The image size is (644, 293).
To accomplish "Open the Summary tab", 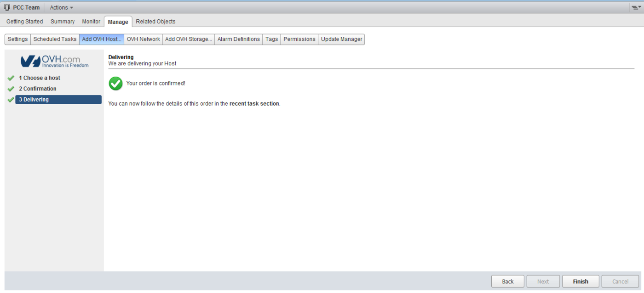I will tap(63, 22).
